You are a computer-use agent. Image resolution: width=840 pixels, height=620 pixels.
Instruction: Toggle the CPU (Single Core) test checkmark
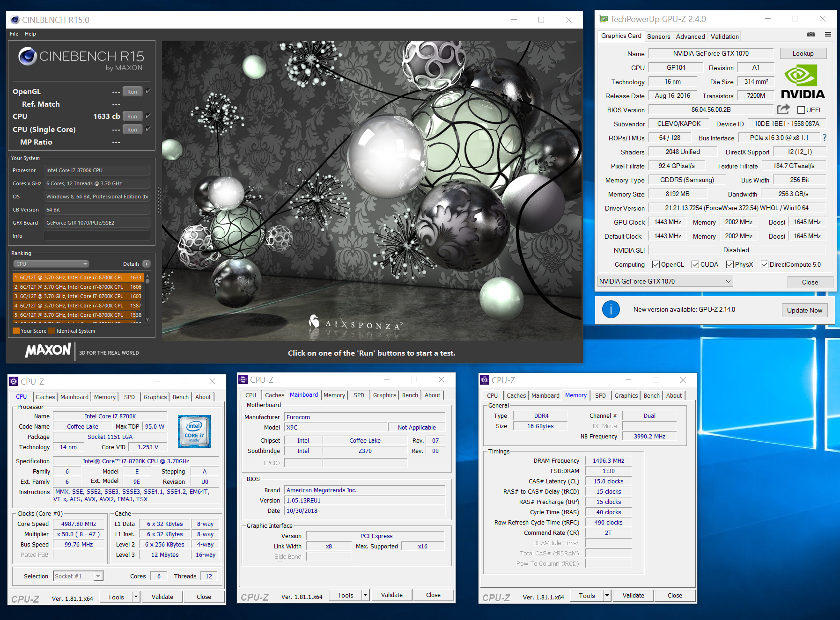[x=148, y=129]
